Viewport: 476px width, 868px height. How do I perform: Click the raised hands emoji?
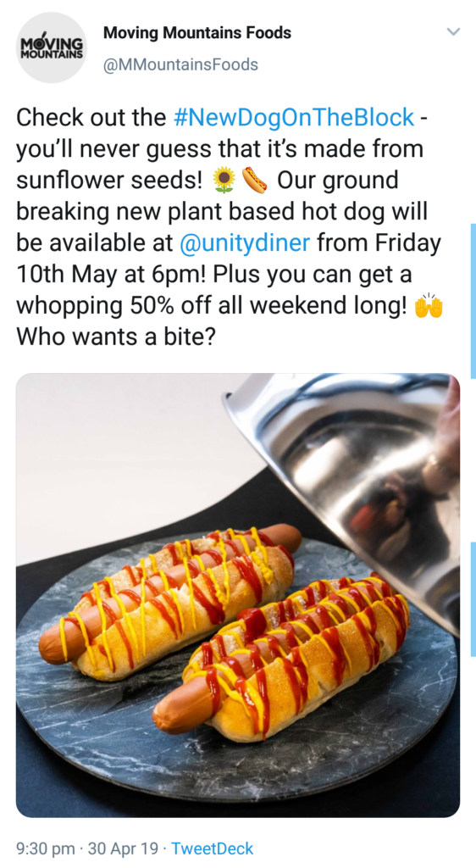pos(429,306)
